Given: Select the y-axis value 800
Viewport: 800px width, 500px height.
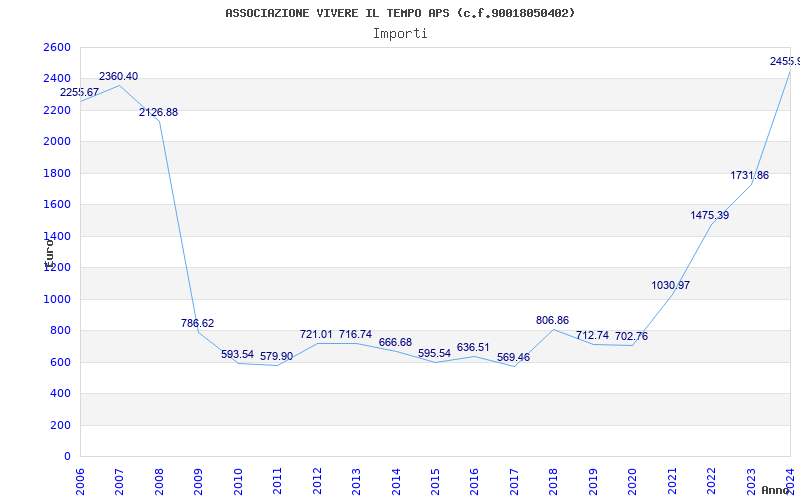Looking at the screenshot, I should tap(60, 331).
